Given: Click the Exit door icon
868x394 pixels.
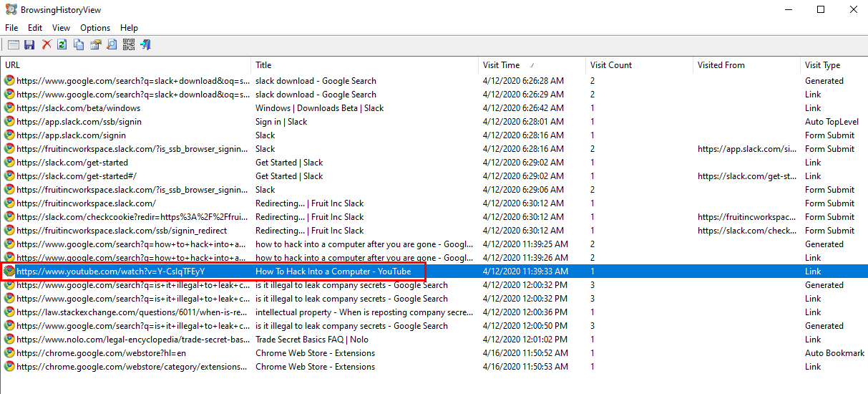Looking at the screenshot, I should [145, 45].
